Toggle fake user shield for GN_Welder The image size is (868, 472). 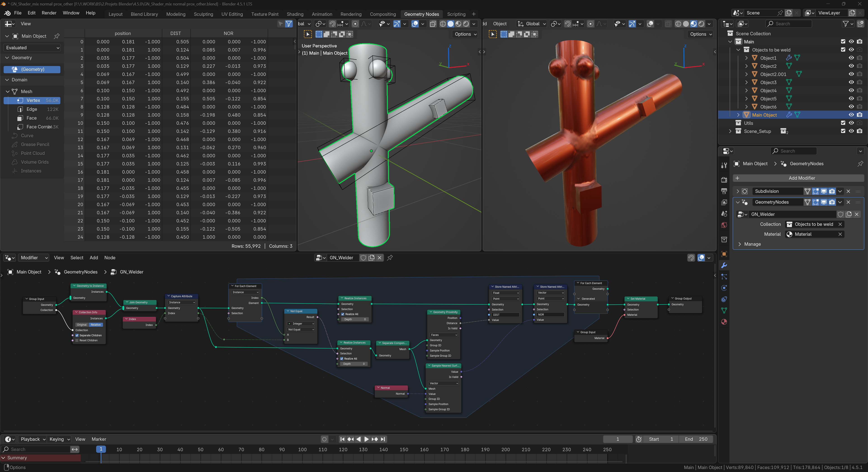coord(363,258)
